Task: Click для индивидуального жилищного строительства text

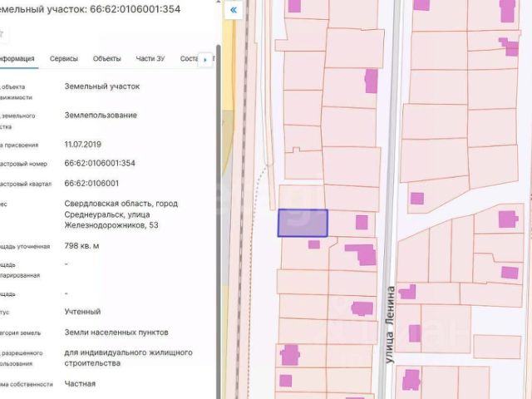Action: pos(128,357)
